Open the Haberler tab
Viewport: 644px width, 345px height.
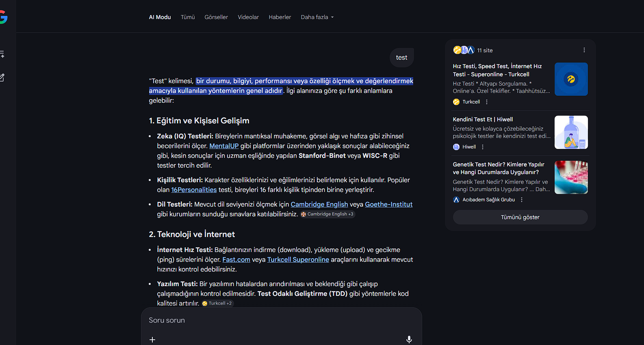point(280,17)
